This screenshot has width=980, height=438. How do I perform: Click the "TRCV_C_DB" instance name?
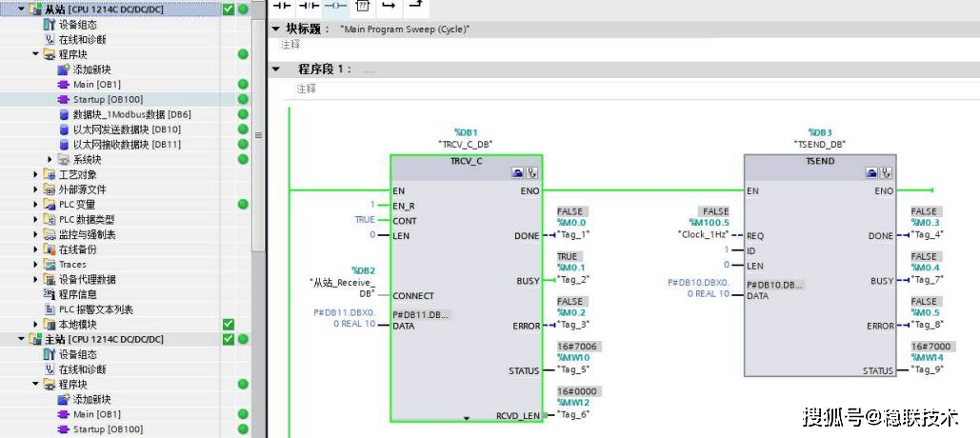(466, 144)
